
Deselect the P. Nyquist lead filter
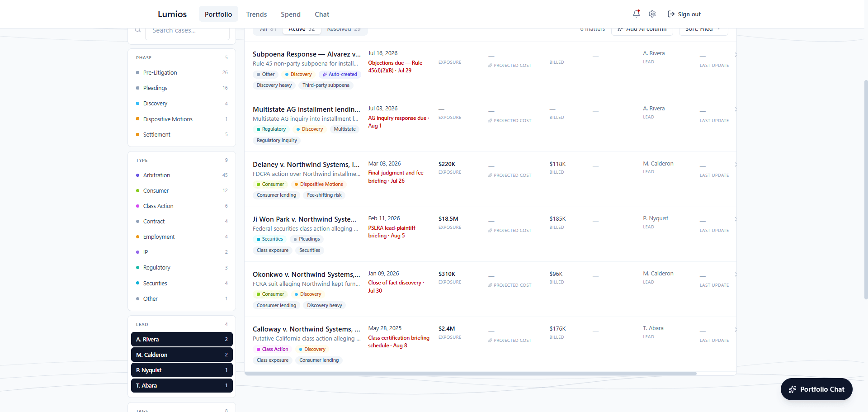pyautogui.click(x=182, y=370)
